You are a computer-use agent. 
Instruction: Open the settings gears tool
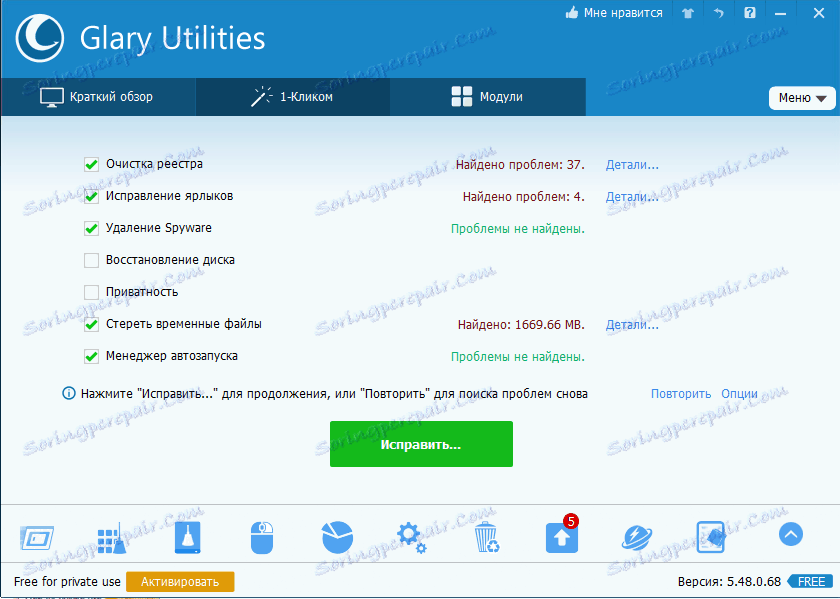411,537
